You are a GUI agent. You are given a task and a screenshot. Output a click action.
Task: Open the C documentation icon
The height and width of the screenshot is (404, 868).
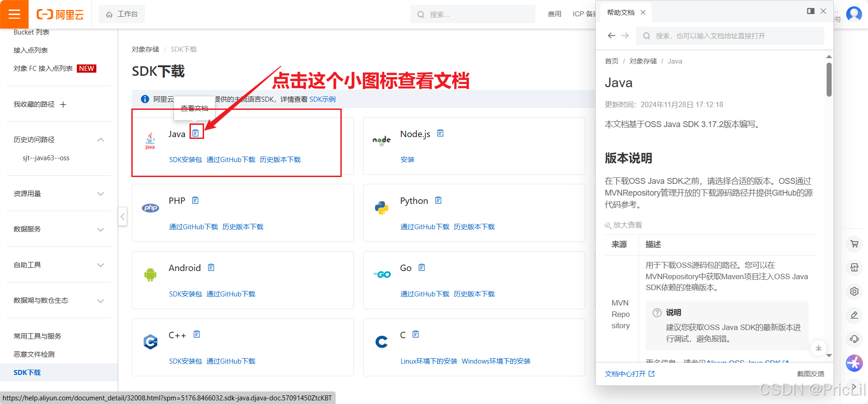tap(416, 334)
